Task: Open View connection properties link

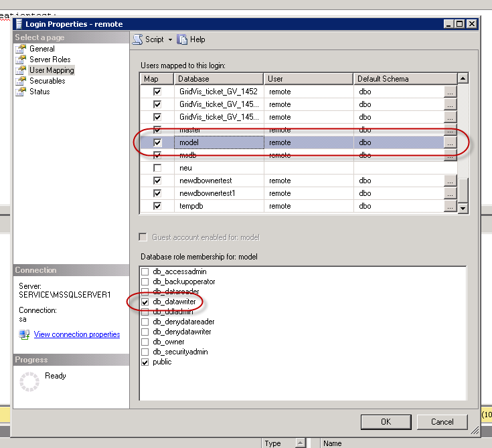Action: pos(77,334)
